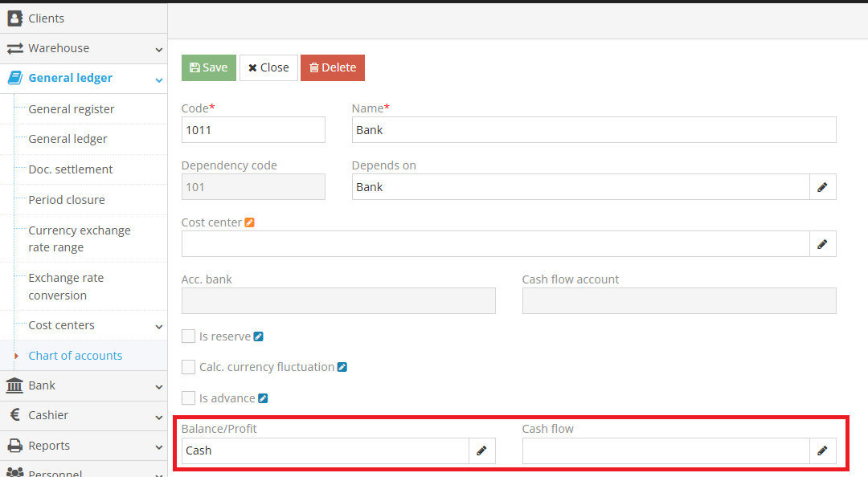The width and height of the screenshot is (868, 477).
Task: Toggle Calc. currency fluctuation checkbox
Action: pos(189,367)
